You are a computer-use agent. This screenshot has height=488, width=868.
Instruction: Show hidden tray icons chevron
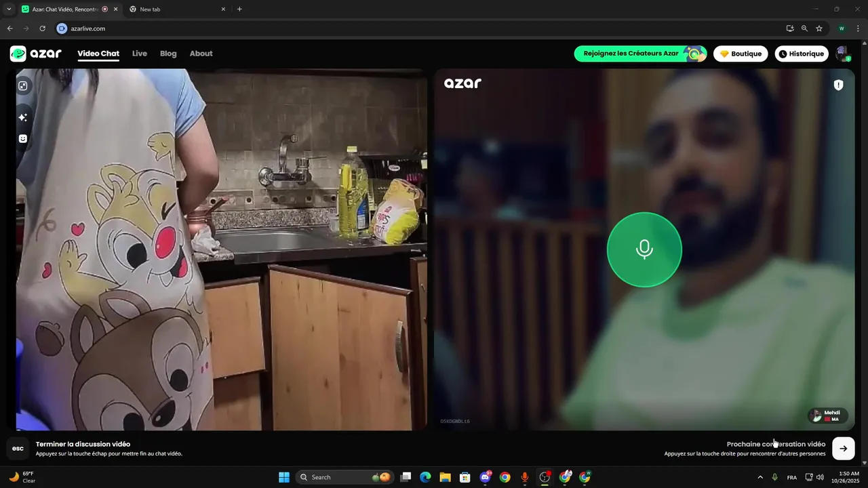pos(760,477)
